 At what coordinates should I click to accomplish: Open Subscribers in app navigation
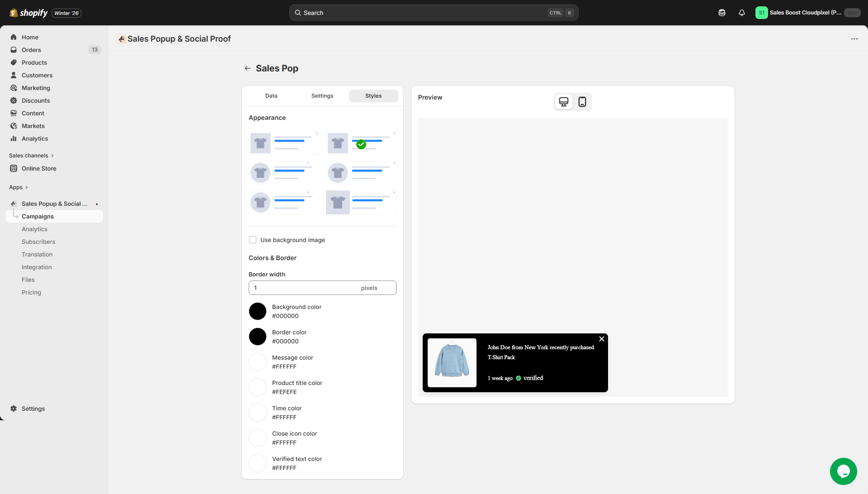coord(38,242)
